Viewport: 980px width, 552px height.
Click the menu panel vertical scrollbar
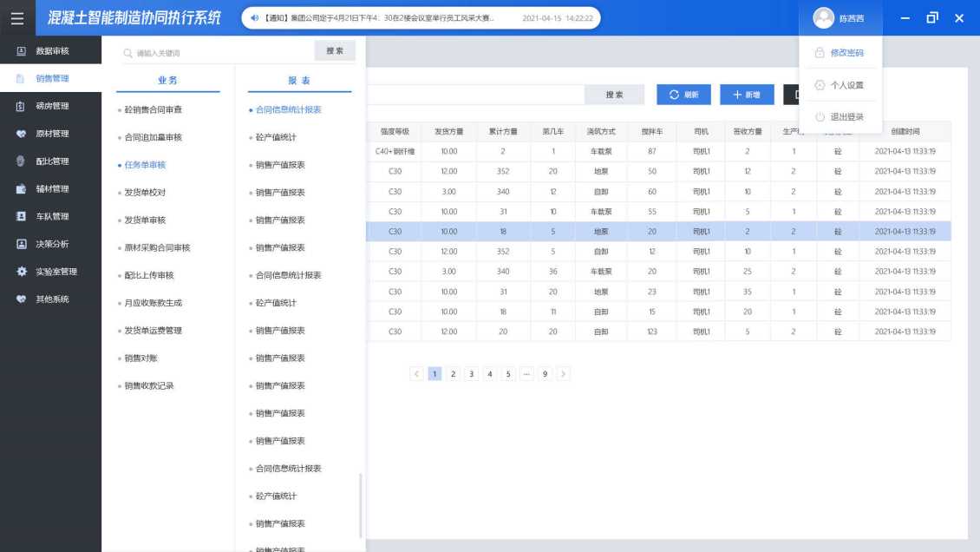(x=361, y=505)
